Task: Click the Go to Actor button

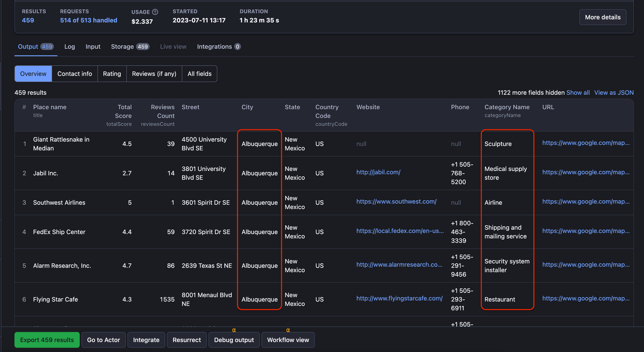Action: point(103,340)
